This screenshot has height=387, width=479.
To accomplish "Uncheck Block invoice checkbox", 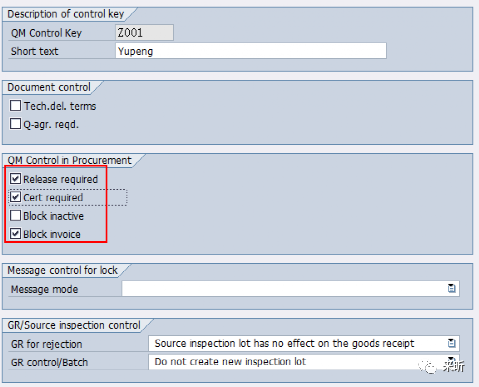I will pyautogui.click(x=15, y=234).
